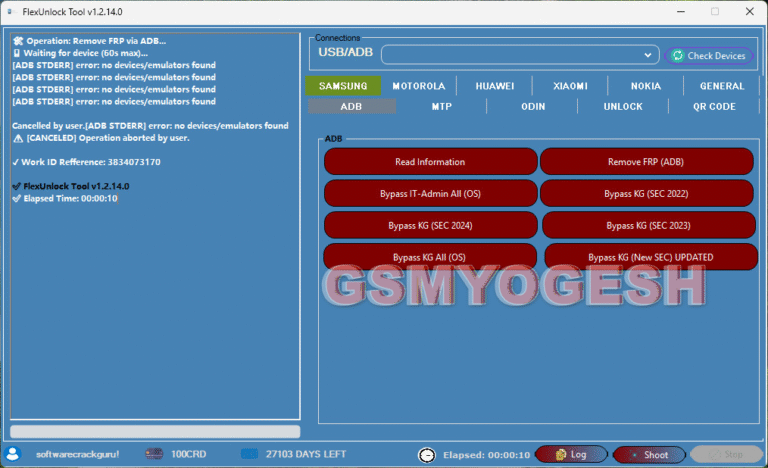Viewport: 768px width, 468px height.
Task: Click the user account avatar icon
Action: coord(13,454)
